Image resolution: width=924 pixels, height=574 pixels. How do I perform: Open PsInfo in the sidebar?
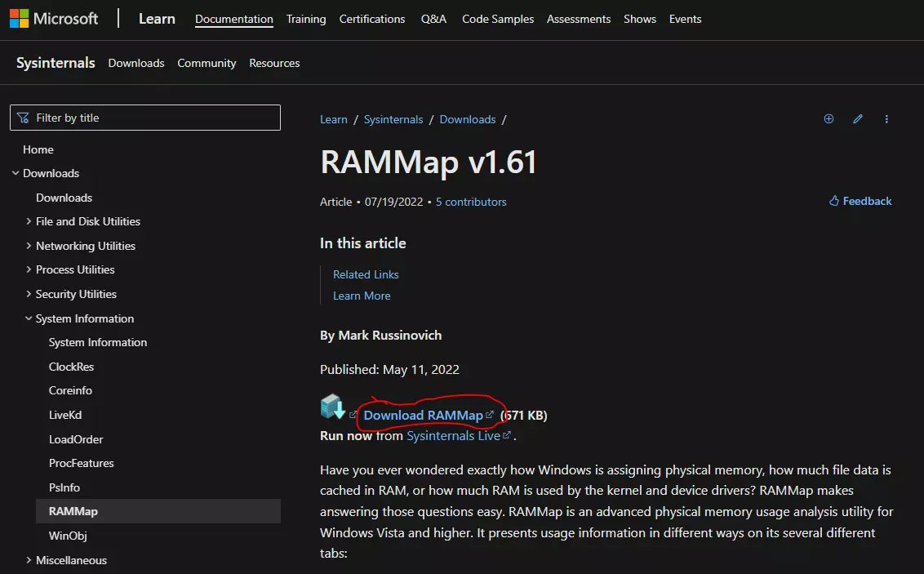coord(64,487)
